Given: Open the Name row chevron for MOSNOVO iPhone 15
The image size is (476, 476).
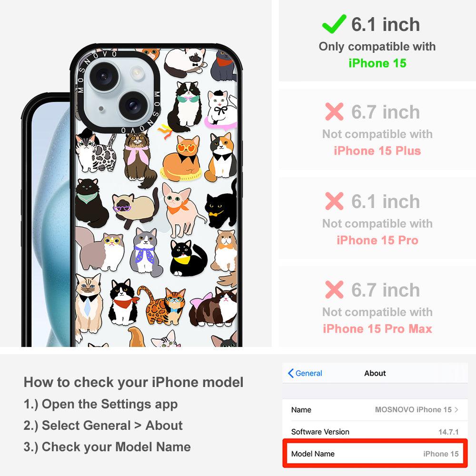Looking at the screenshot, I should pyautogui.click(x=456, y=409).
